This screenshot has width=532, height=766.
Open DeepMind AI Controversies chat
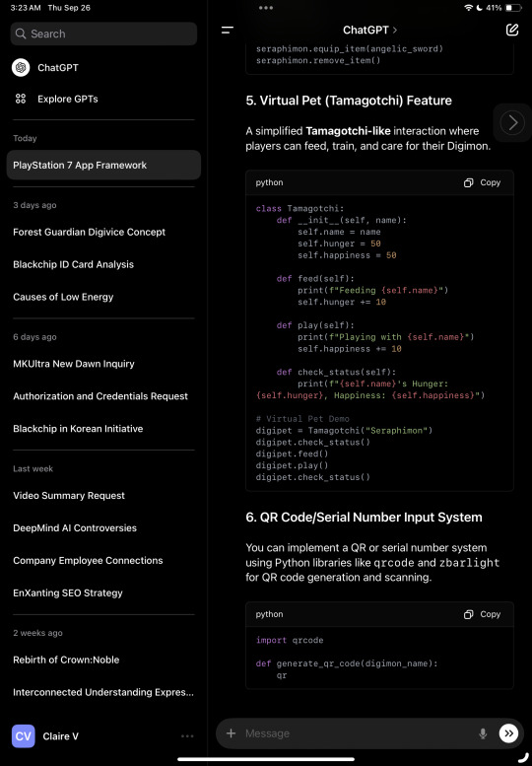click(x=75, y=528)
